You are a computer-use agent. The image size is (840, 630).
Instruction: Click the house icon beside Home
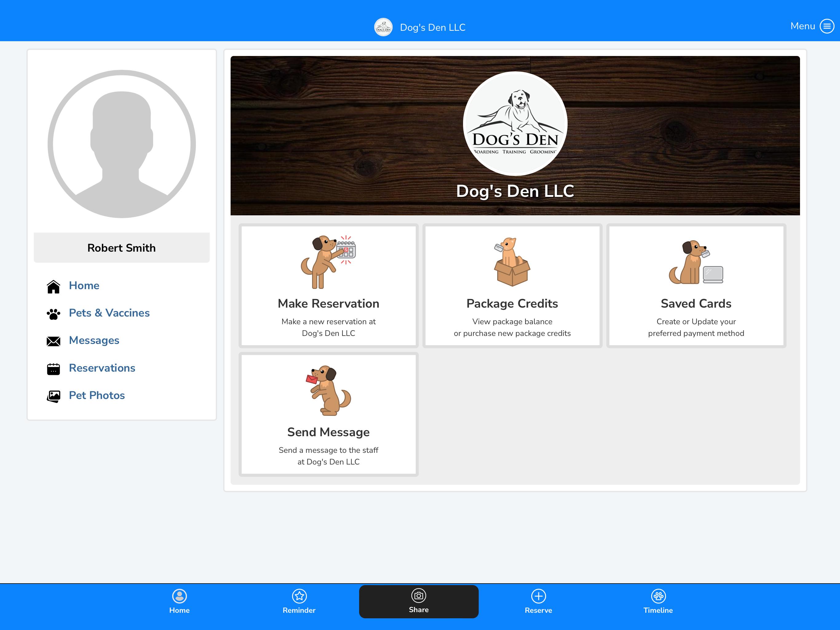[53, 286]
